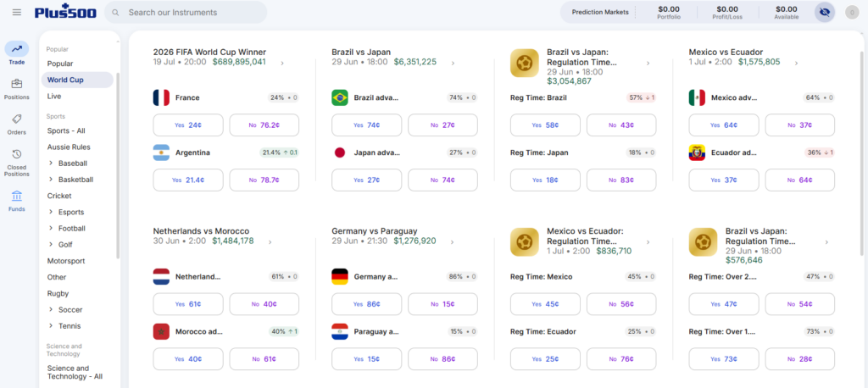Toggle the hide balances eye icon
This screenshot has width=868, height=388.
point(825,12)
